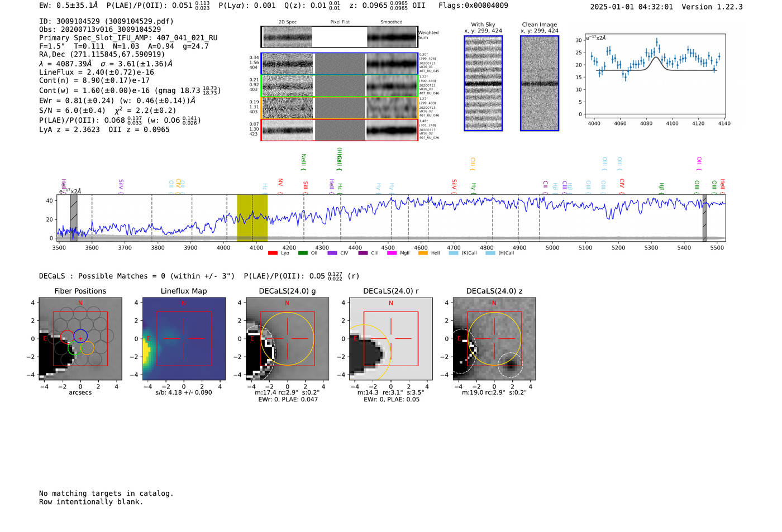Click the s/b: 4.18 +/- 0.090 caption

184,392
